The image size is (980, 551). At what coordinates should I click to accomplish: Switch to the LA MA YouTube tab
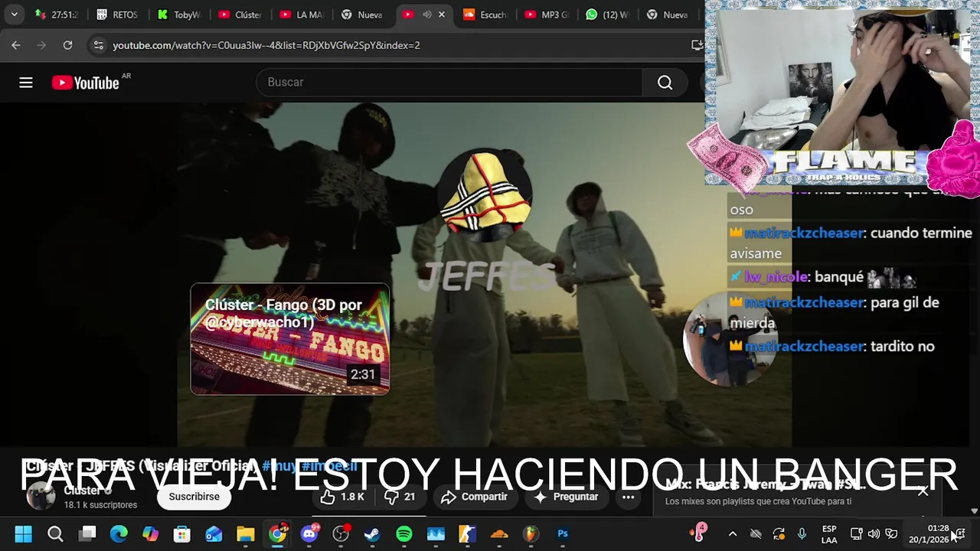[x=302, y=15]
